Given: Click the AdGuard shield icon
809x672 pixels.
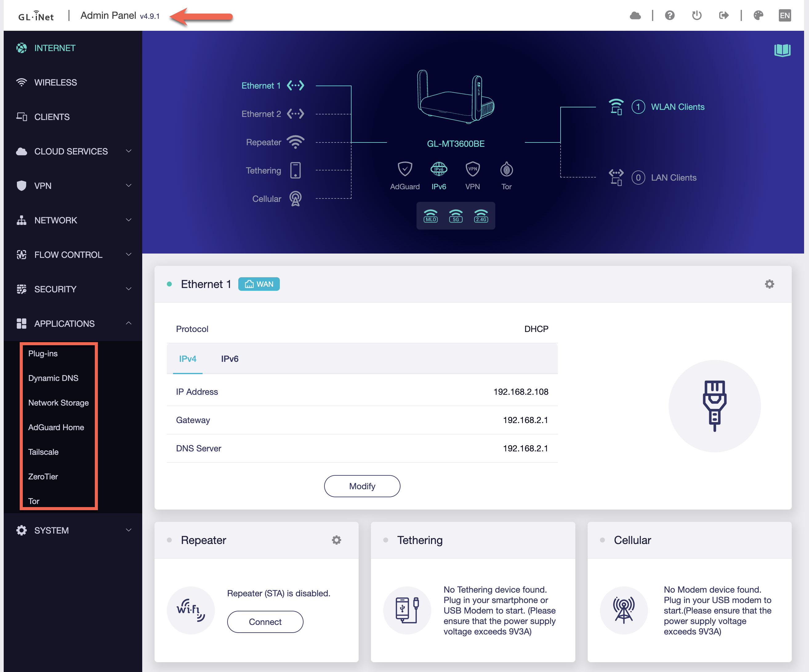Looking at the screenshot, I should [x=405, y=169].
